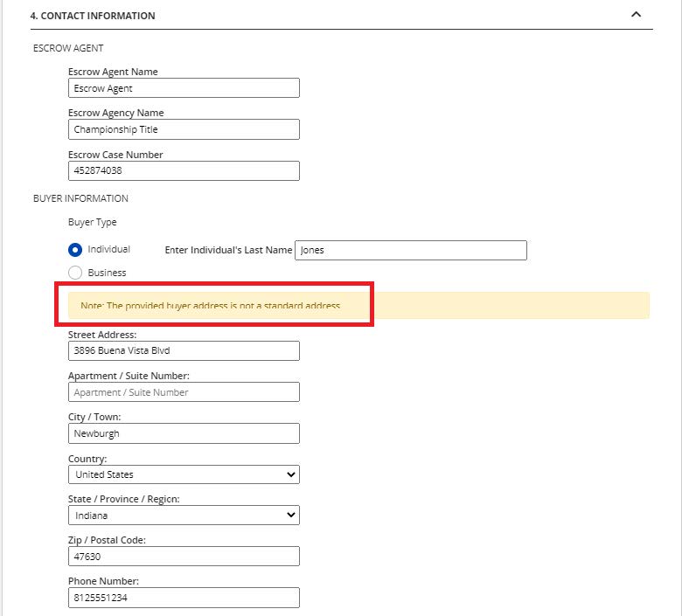Viewport: 682px width, 616px height.
Task: Focus the Street Address input
Action: [x=184, y=350]
